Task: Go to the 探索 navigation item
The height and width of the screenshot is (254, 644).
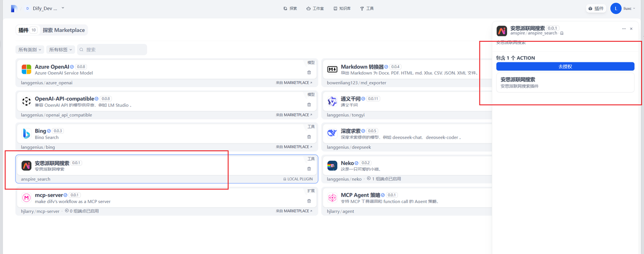Action: (290, 9)
